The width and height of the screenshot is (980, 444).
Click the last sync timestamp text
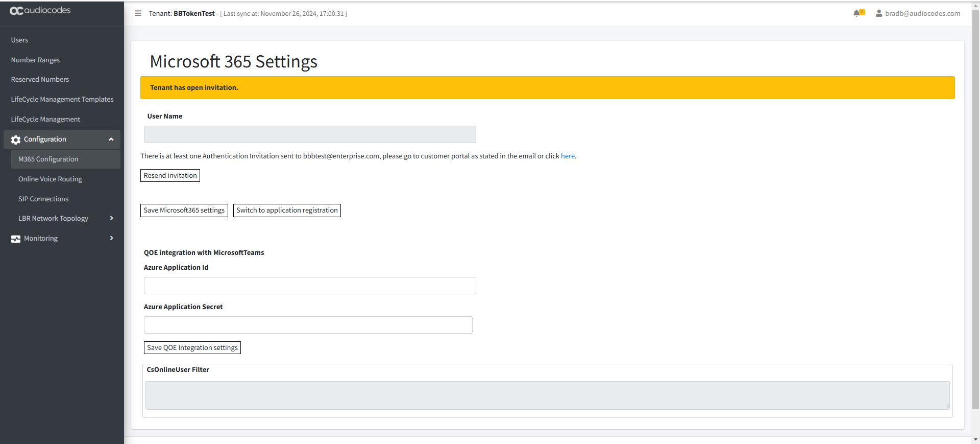click(283, 14)
